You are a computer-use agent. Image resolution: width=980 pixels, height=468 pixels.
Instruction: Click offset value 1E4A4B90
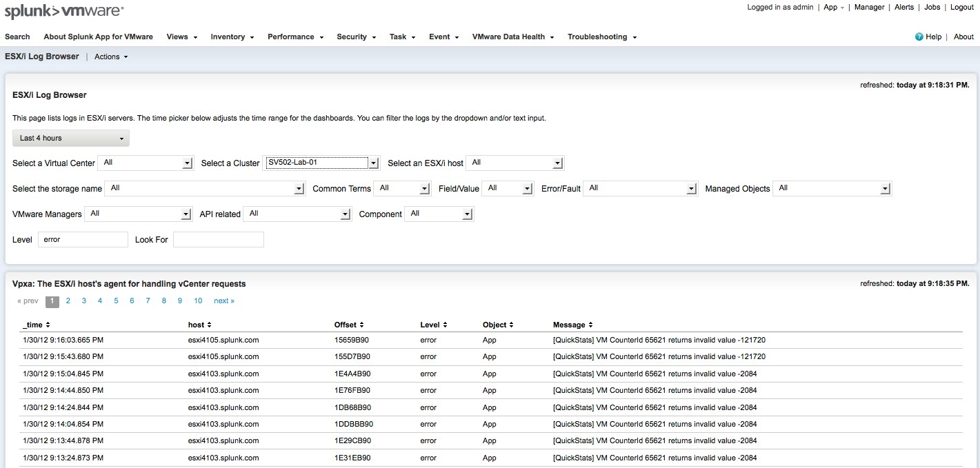352,374
